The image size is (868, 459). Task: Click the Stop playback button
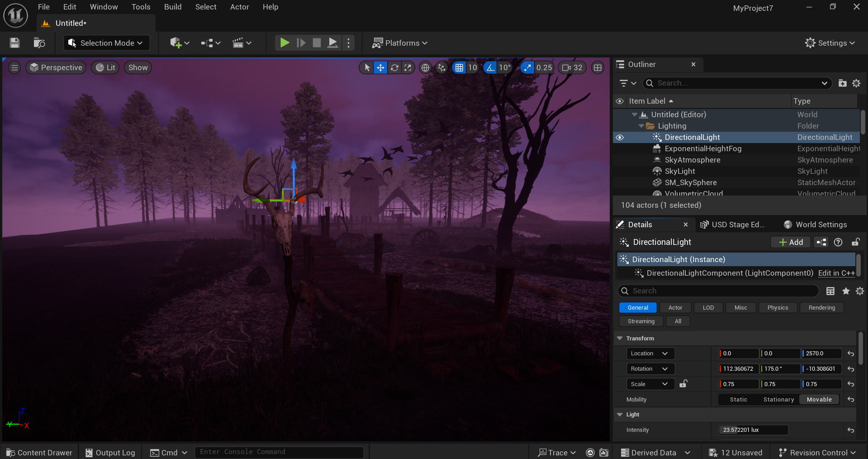[x=317, y=43]
